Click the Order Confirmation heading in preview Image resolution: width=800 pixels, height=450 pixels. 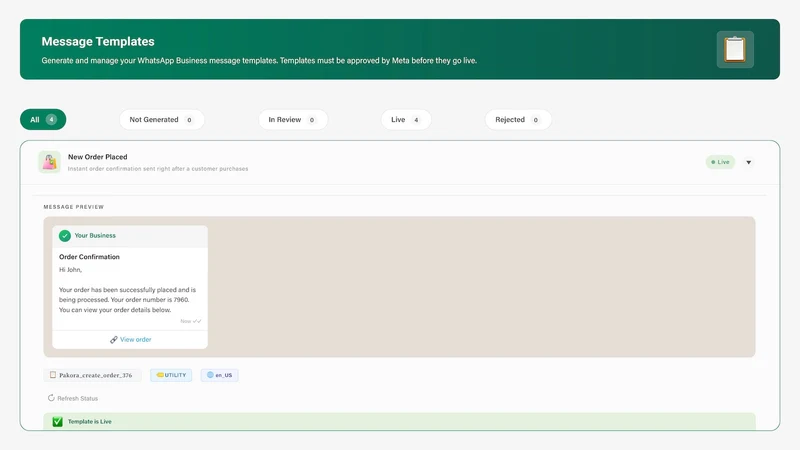[x=89, y=257]
